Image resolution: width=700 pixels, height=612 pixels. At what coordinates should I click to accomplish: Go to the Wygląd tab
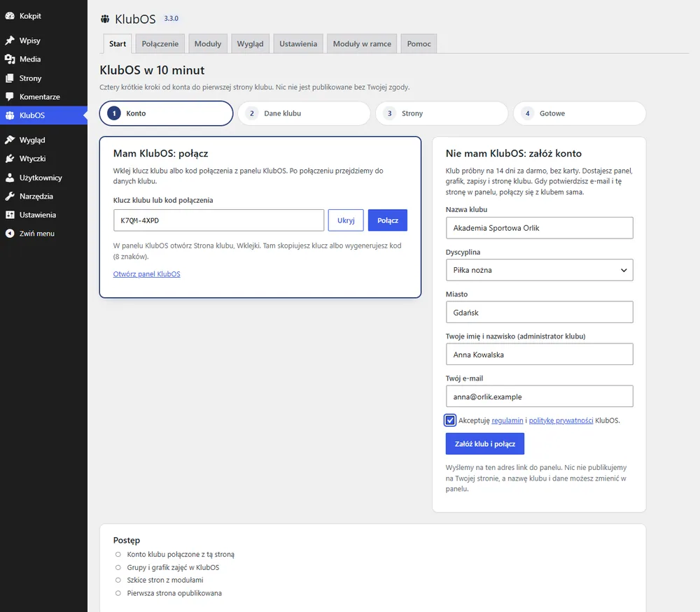click(x=250, y=43)
